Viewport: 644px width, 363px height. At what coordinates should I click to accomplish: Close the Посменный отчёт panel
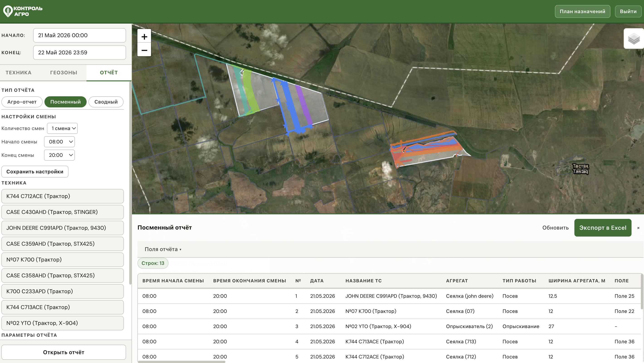pos(638,228)
